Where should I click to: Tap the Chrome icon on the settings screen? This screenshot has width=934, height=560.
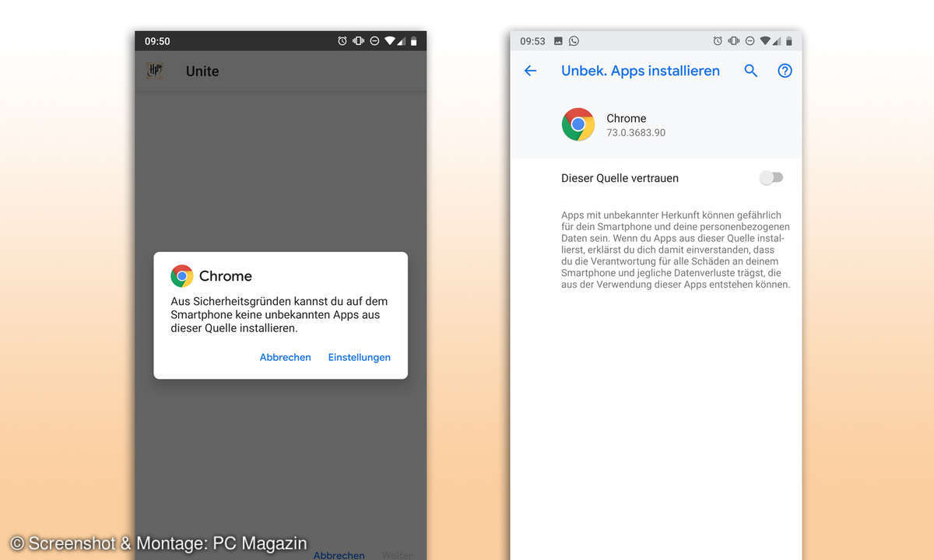click(x=578, y=124)
